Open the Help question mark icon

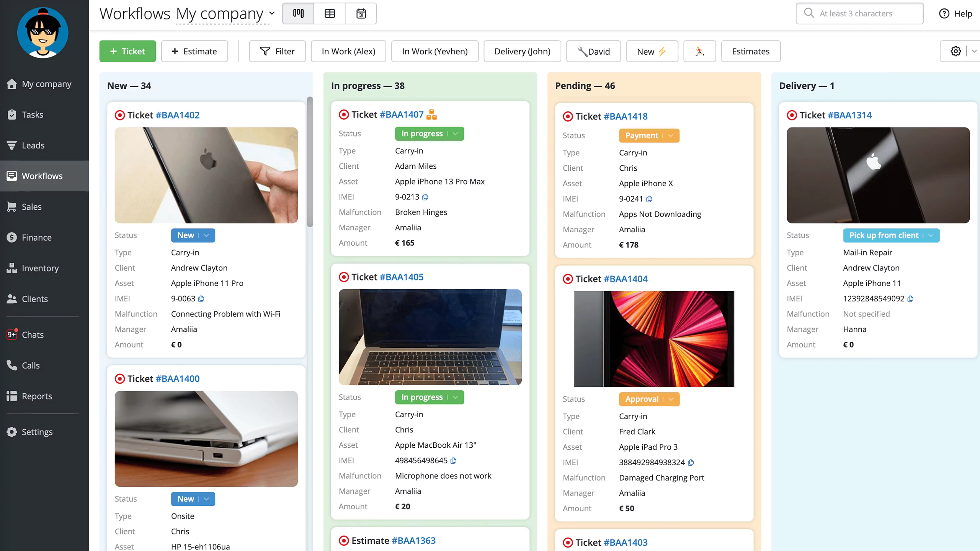(944, 13)
